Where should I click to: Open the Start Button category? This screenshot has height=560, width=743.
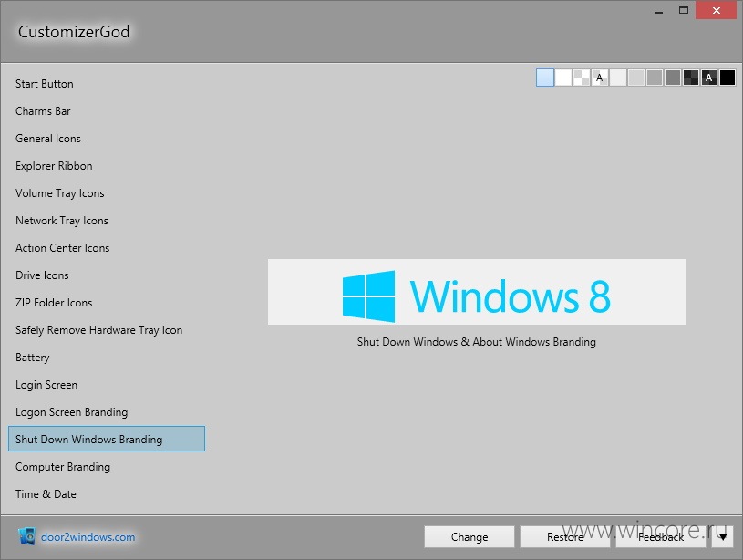pos(44,84)
